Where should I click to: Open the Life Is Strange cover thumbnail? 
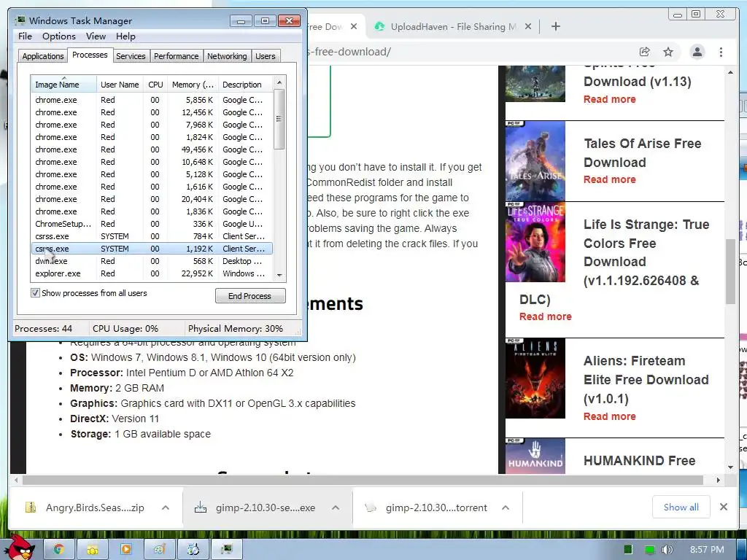[535, 242]
